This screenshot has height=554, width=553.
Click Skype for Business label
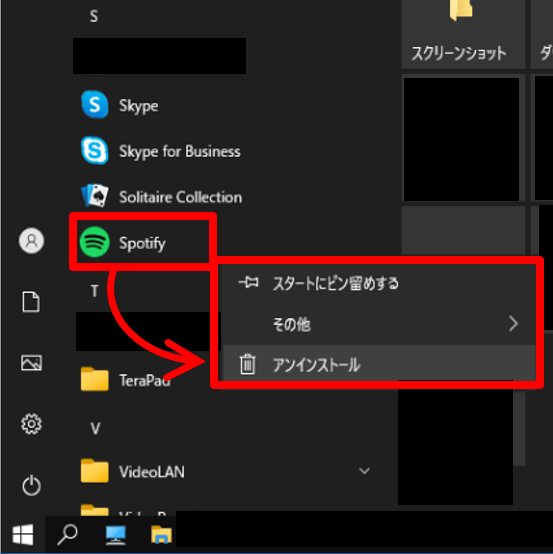(x=180, y=152)
